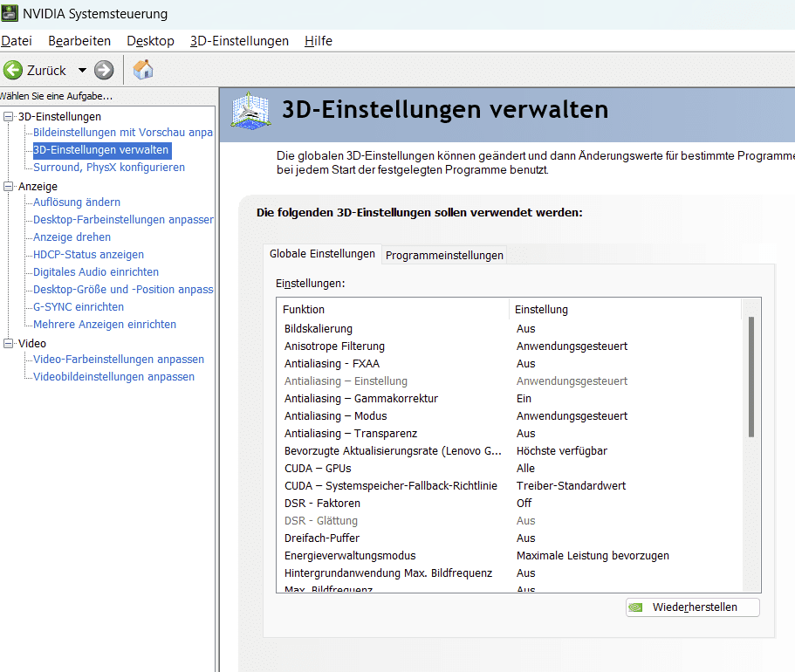Select the Antialiasing – Gammakorrektur row
This screenshot has height=672, width=795.
[x=510, y=399]
